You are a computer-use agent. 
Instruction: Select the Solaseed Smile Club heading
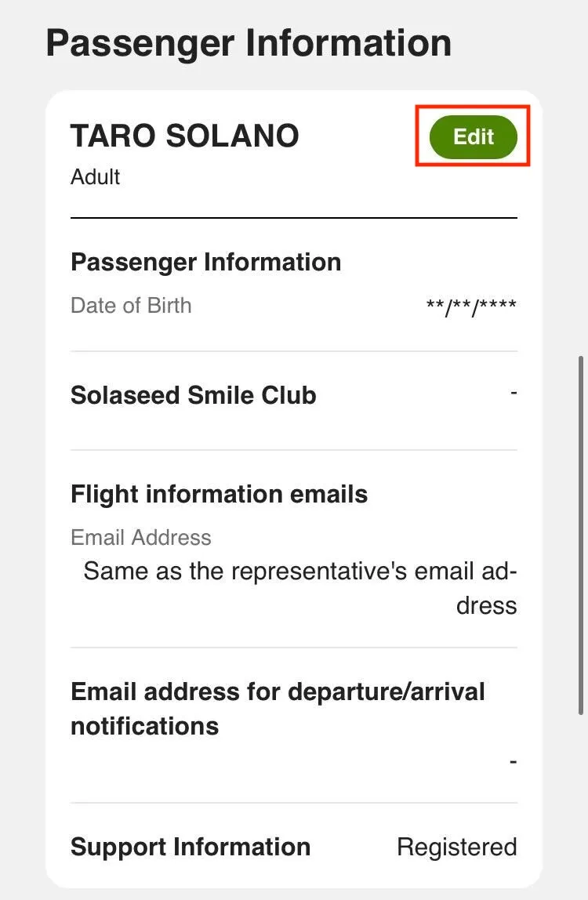193,395
